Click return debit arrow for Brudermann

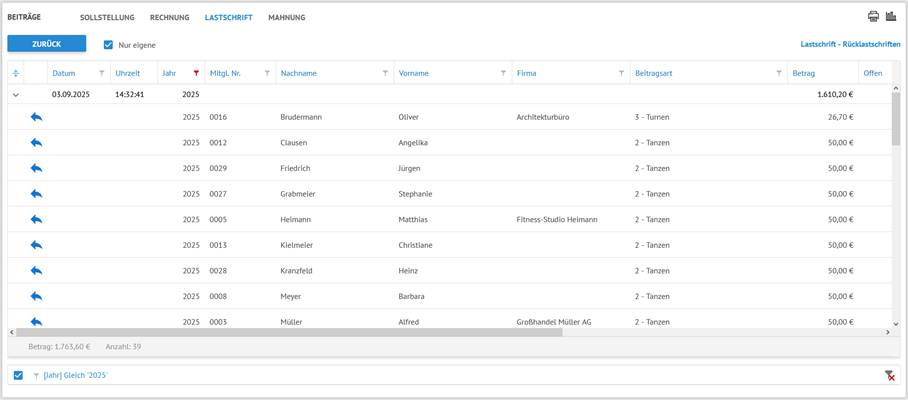(x=36, y=117)
